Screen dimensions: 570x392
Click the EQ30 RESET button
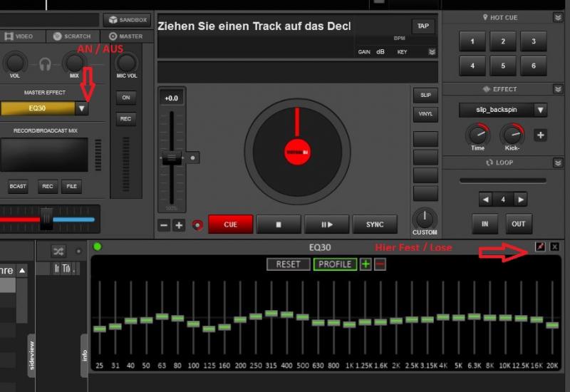(289, 264)
